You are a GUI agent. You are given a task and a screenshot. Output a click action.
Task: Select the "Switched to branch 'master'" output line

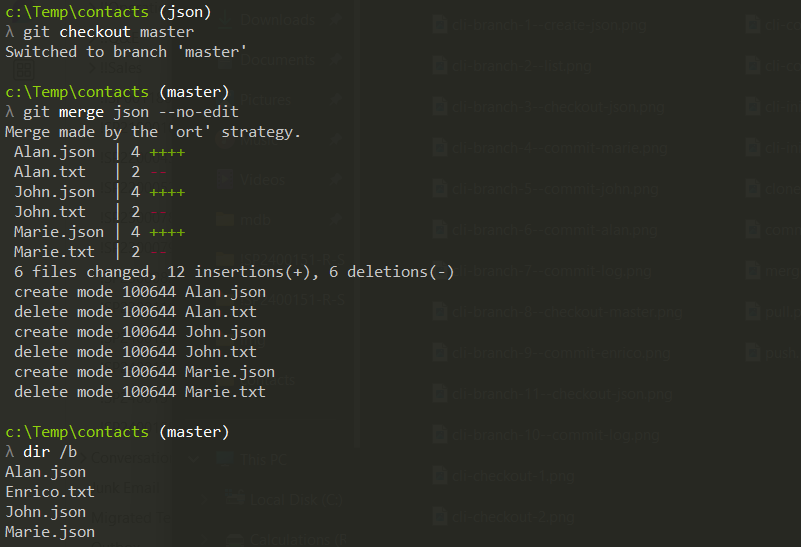tap(126, 52)
